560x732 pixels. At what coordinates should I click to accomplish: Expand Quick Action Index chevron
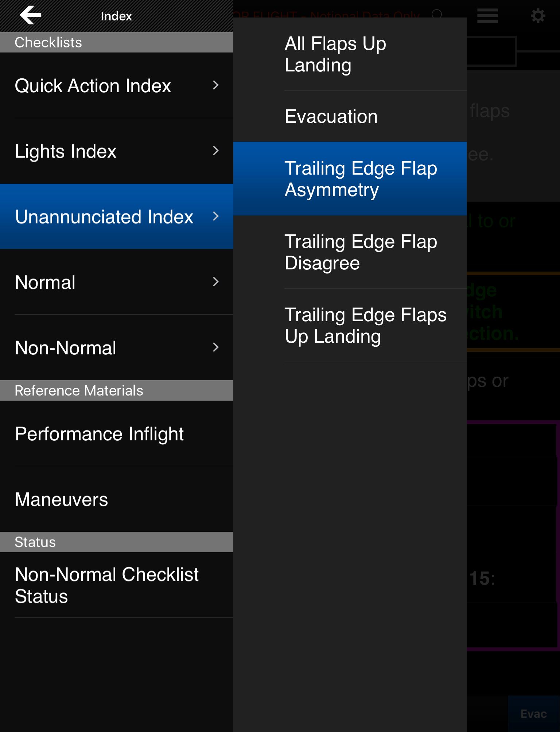tap(216, 85)
